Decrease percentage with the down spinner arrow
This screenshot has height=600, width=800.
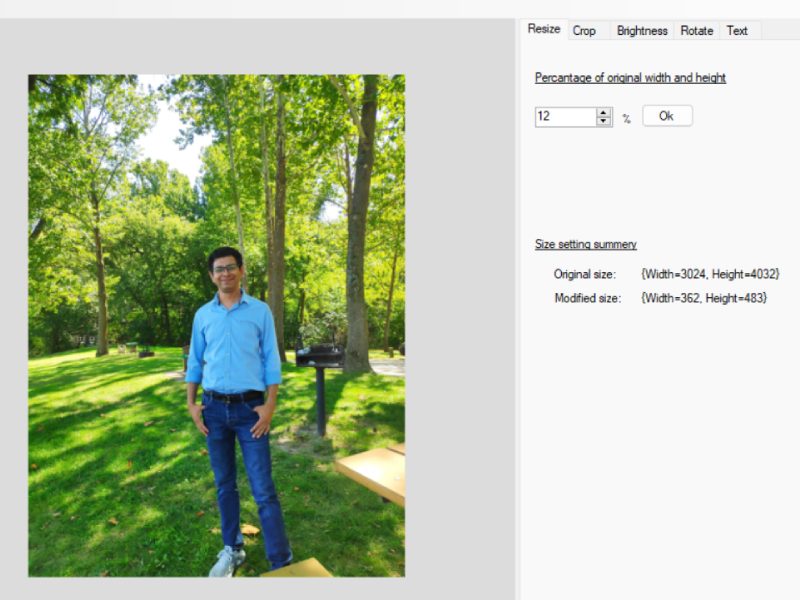pyautogui.click(x=603, y=121)
